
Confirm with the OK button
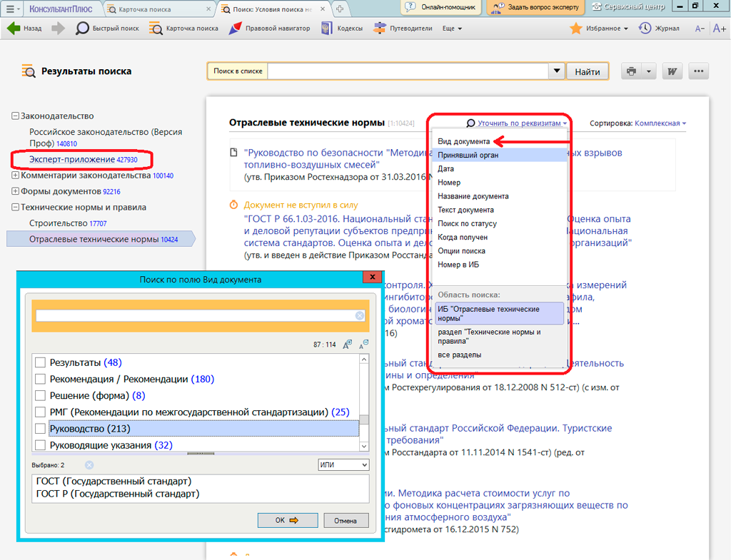288,520
